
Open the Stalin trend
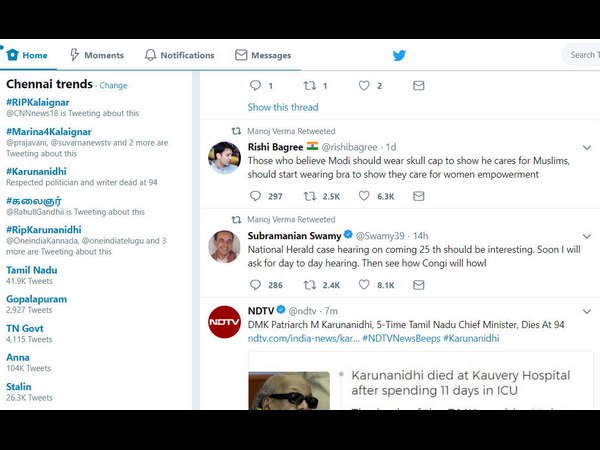coord(19,386)
